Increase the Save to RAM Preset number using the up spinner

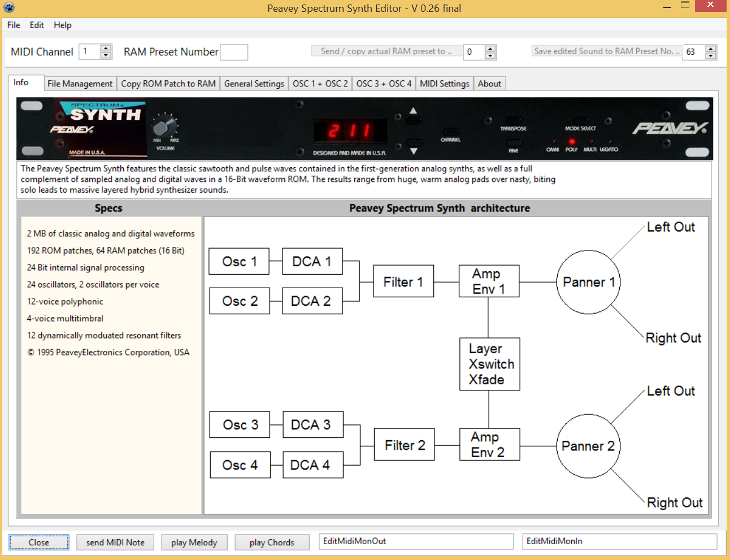[x=711, y=48]
